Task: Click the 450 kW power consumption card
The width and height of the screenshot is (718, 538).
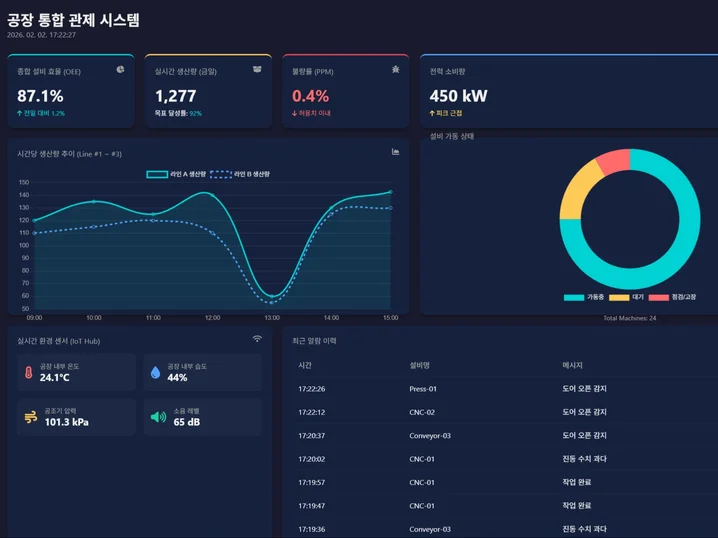Action: click(x=568, y=90)
